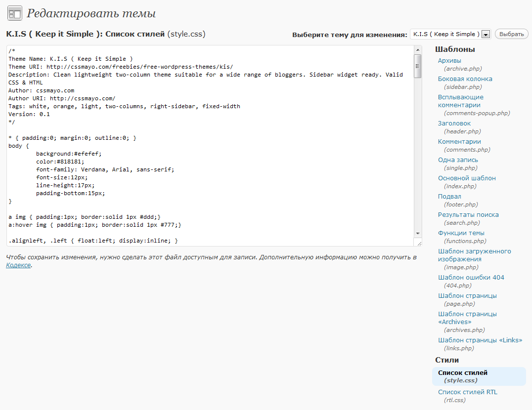
Task: Click the theme editor page icon
Action: pos(15,13)
